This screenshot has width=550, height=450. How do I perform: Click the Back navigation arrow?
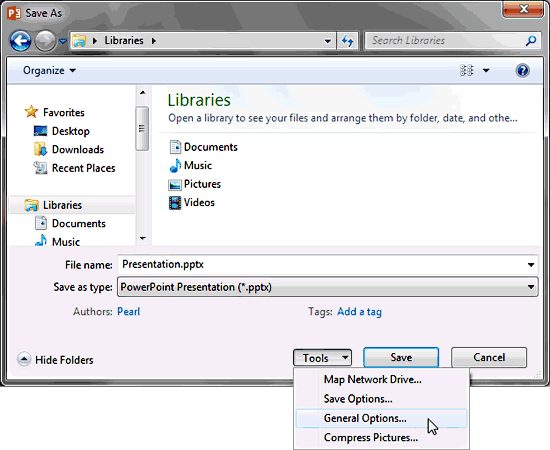pyautogui.click(x=20, y=41)
